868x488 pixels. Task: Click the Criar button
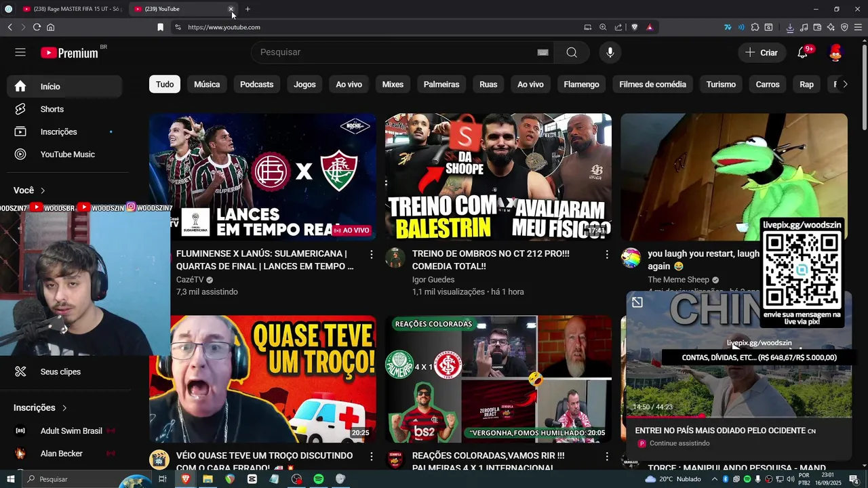click(762, 52)
